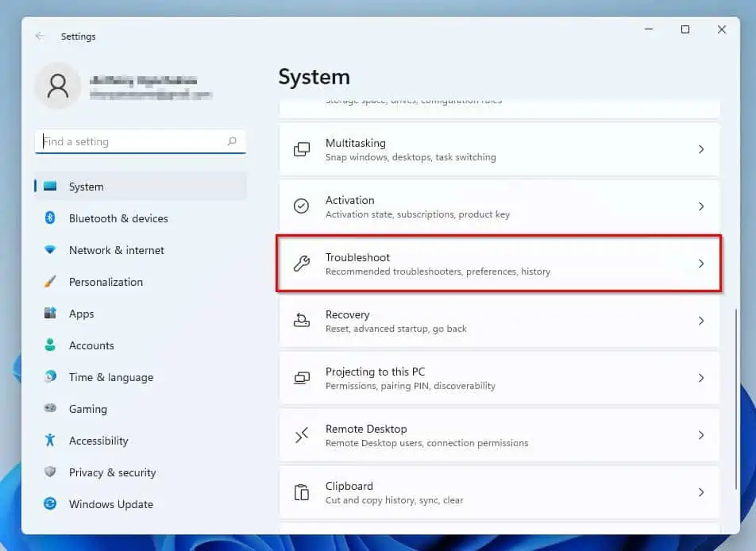Click the Recovery icon
756x551 pixels.
302,320
